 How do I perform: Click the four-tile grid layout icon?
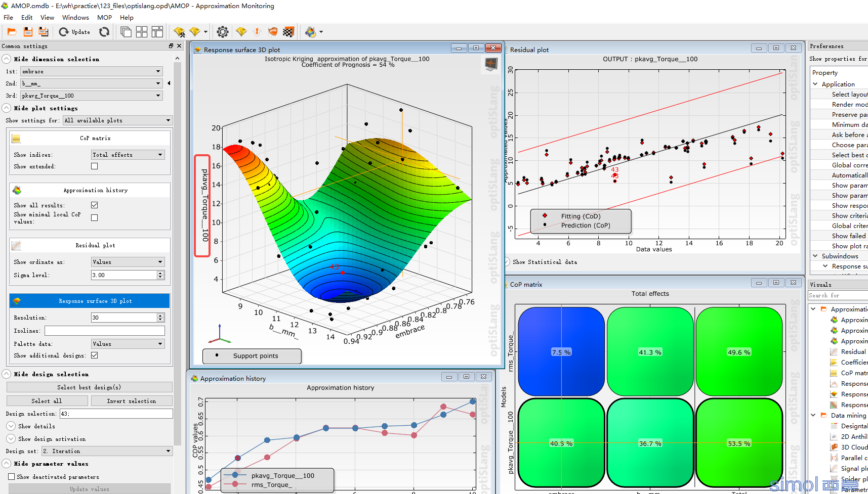pyautogui.click(x=142, y=32)
